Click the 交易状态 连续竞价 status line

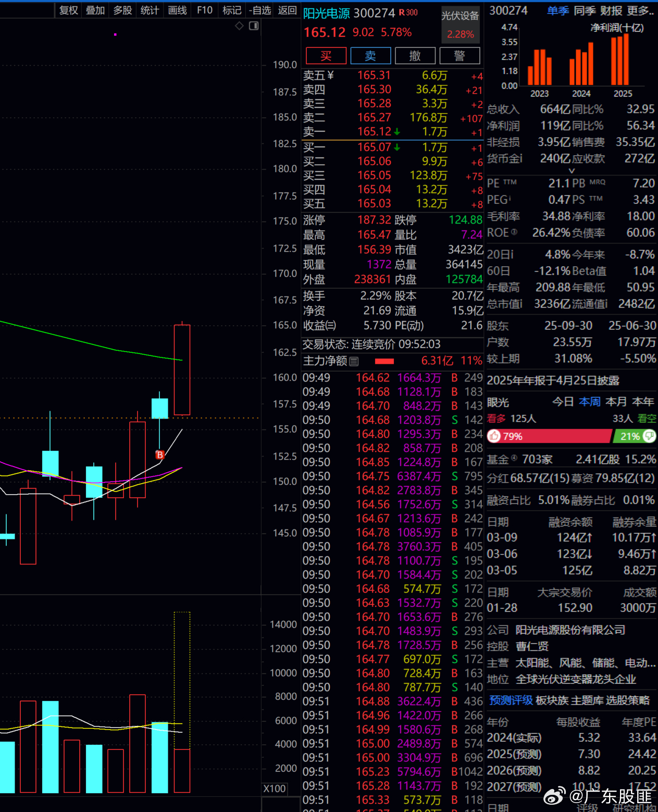click(371, 345)
